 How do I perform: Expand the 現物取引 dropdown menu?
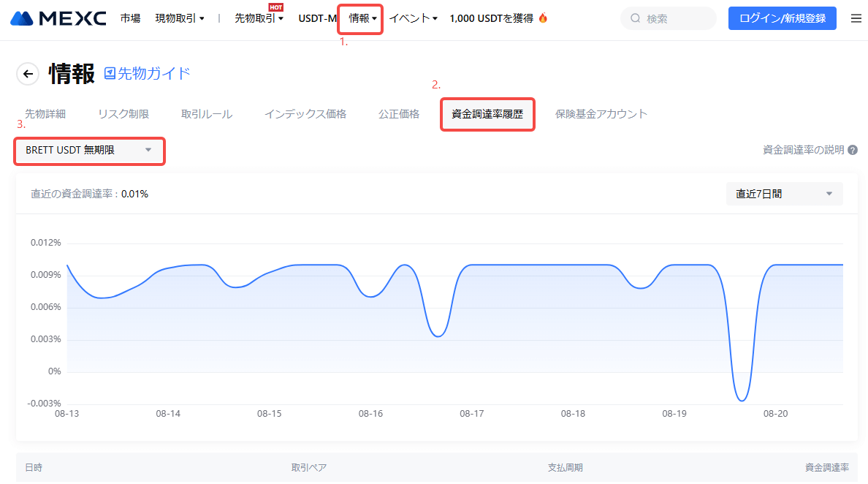[x=179, y=18]
